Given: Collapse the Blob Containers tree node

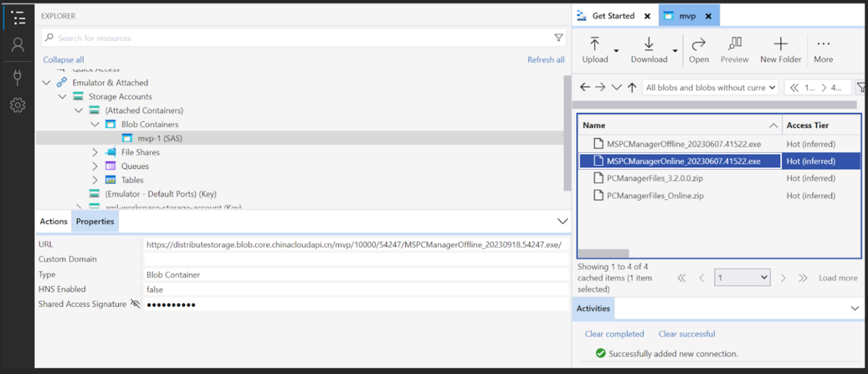Looking at the screenshot, I should pos(95,124).
